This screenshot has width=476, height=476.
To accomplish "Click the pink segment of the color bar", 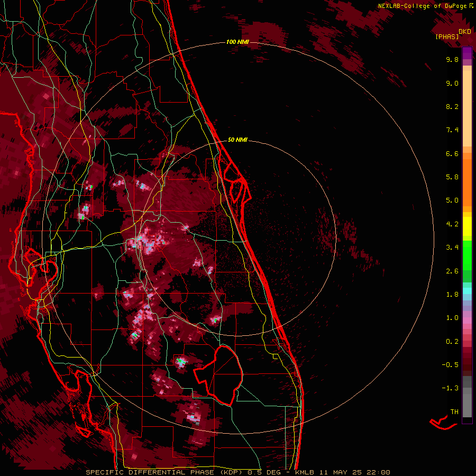I will click(467, 321).
